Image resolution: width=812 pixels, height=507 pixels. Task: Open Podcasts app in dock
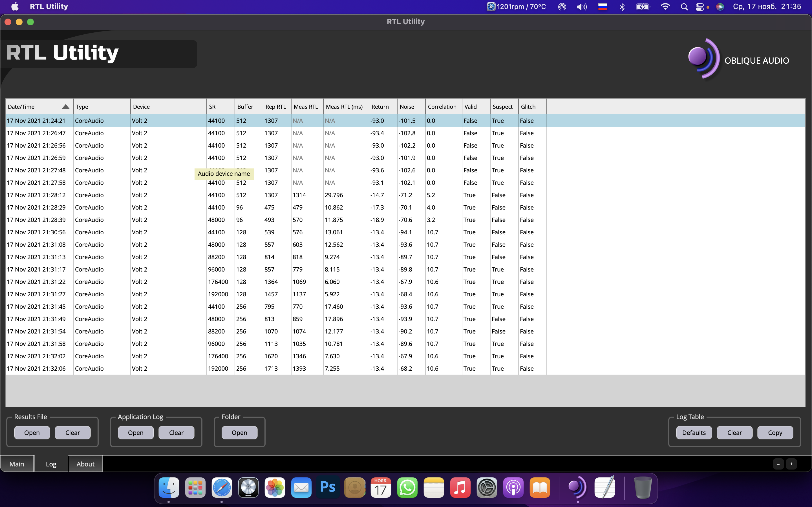(x=513, y=487)
